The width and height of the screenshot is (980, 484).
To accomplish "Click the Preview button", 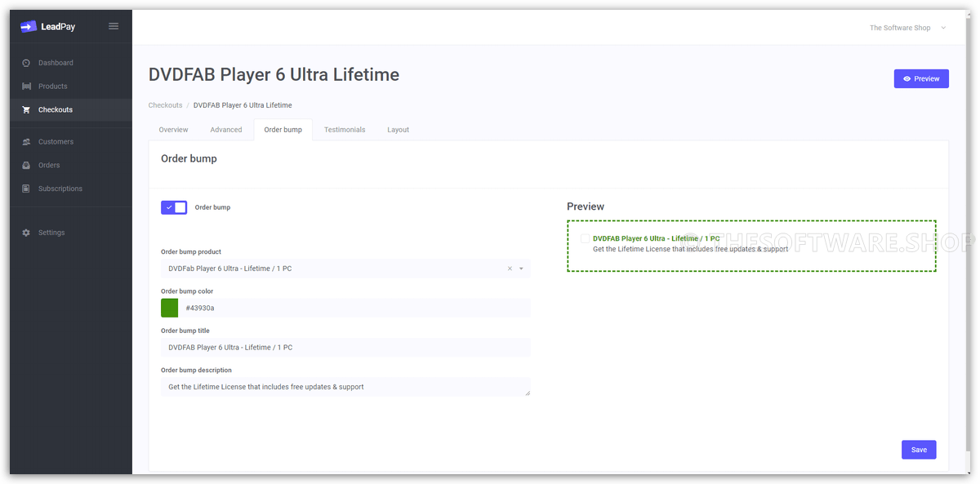I will [x=921, y=78].
